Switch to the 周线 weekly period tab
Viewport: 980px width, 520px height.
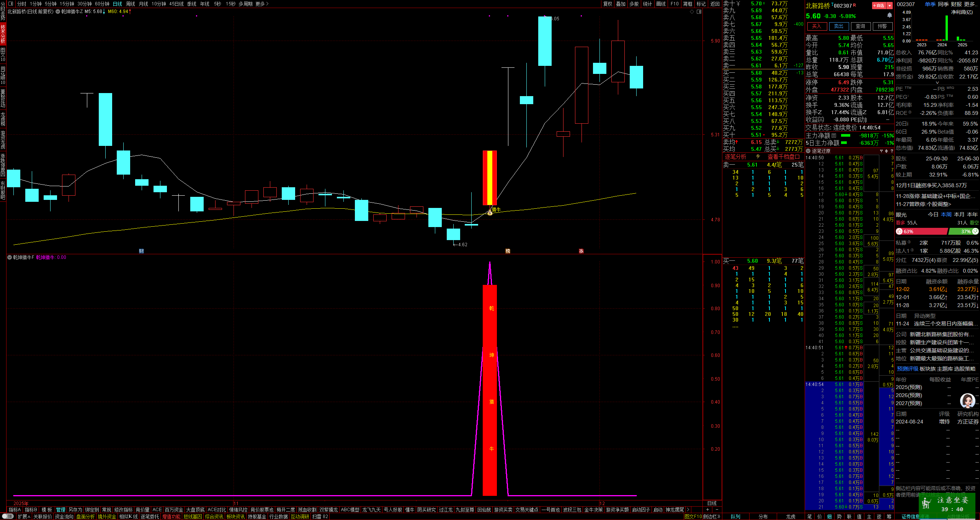[131, 4]
